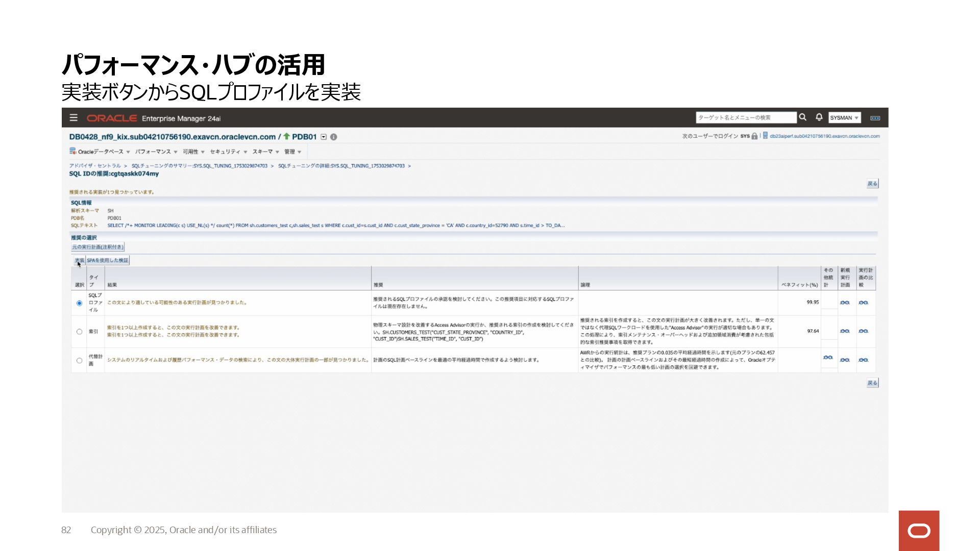The image size is (980, 551).
Task: Compare execution plans for alternative plan row
Action: coord(863,360)
